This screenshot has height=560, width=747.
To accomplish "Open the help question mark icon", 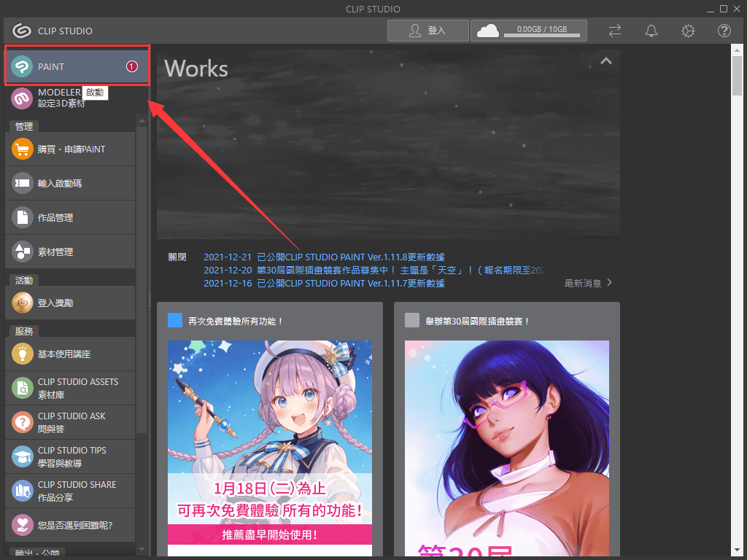I will click(x=724, y=31).
